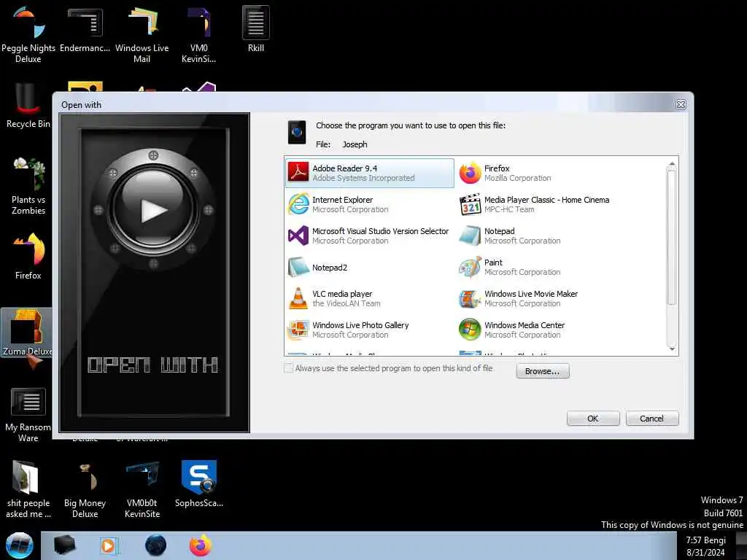The image size is (747, 560).
Task: Click the program list scroll up arrow
Action: [672, 164]
